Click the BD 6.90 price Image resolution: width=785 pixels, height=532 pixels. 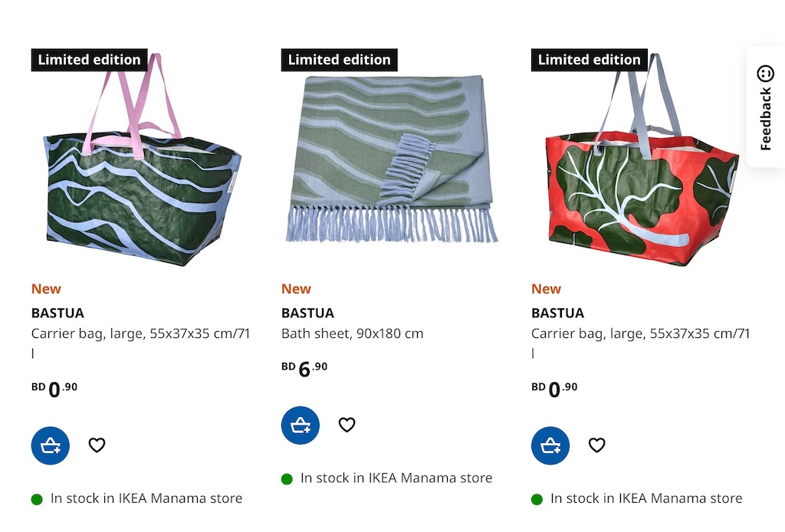click(304, 369)
